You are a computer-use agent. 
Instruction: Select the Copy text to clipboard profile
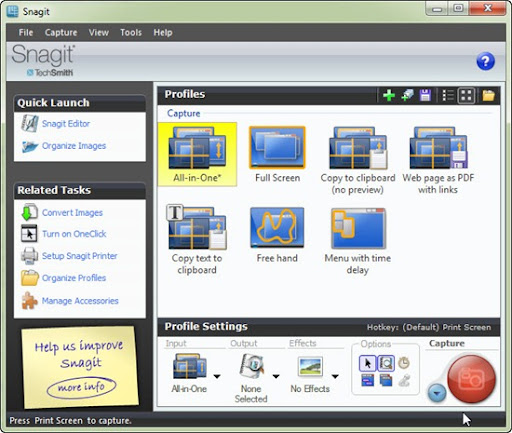click(x=197, y=240)
